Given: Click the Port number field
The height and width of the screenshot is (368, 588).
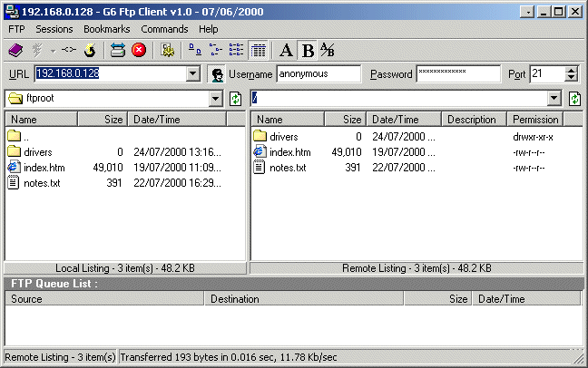Looking at the screenshot, I should pos(547,73).
